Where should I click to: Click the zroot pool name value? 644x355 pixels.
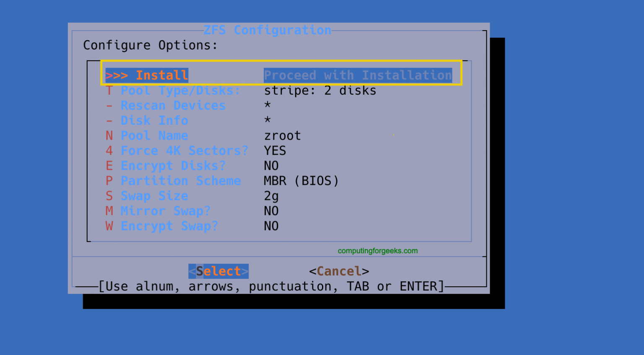coord(282,135)
